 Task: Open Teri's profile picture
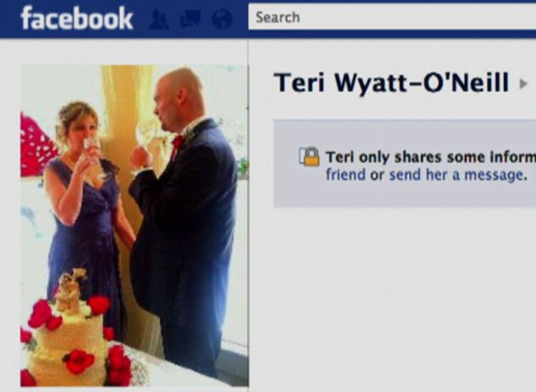134,226
